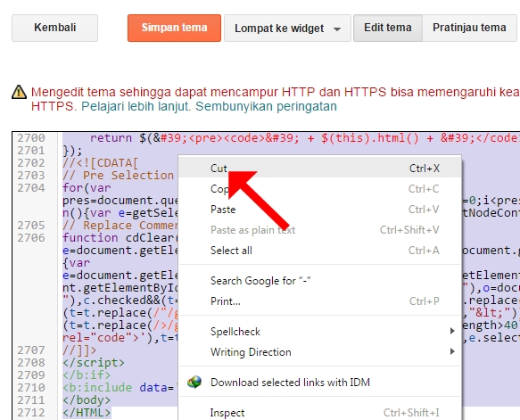
Task: Click the </HTML> closing tag line
Action: pos(87,413)
